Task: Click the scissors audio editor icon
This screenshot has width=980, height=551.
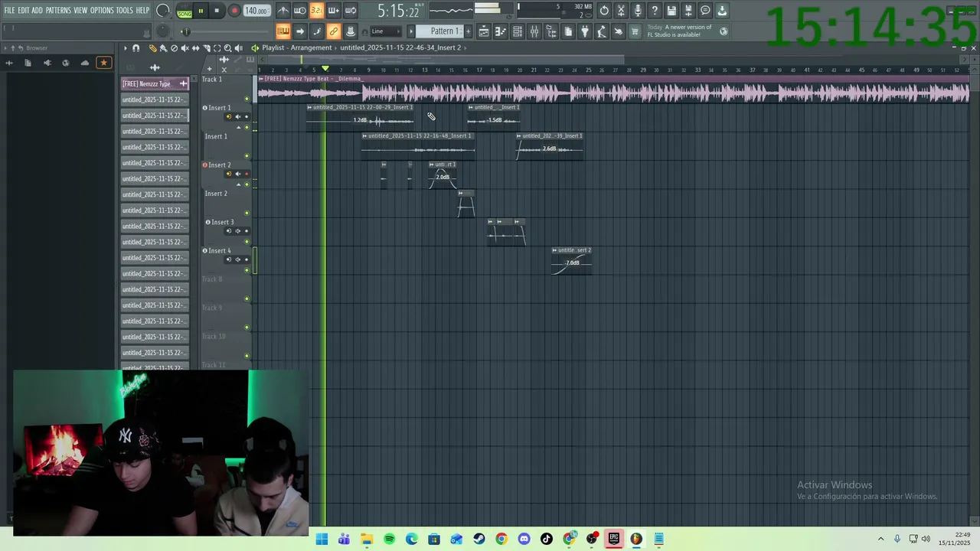Action: point(620,11)
